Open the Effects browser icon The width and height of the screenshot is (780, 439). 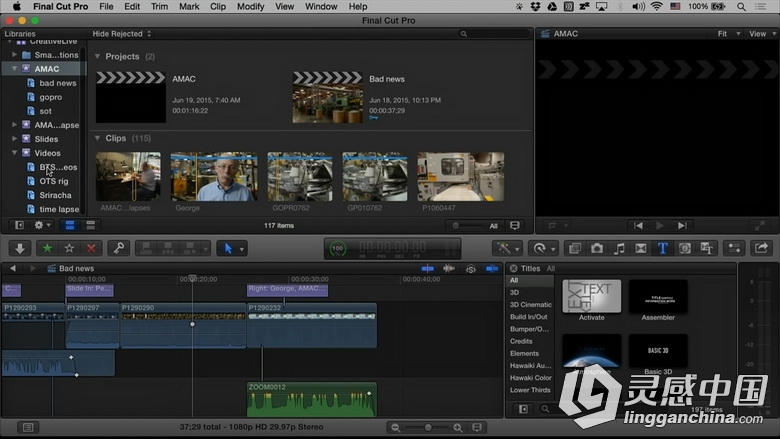575,248
